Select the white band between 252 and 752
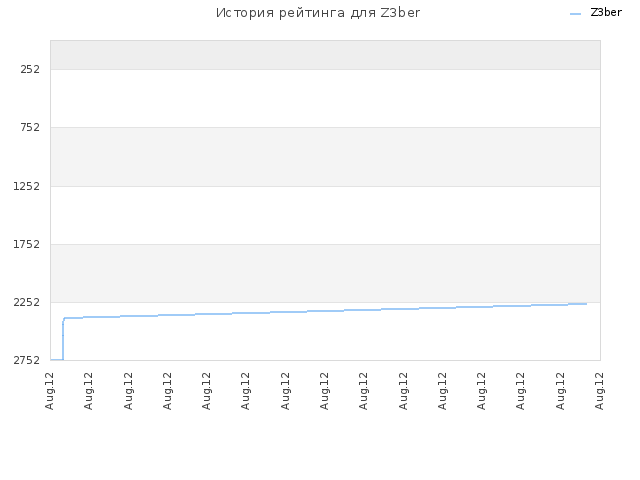Screen dimensions: 640x480 [x=325, y=98]
